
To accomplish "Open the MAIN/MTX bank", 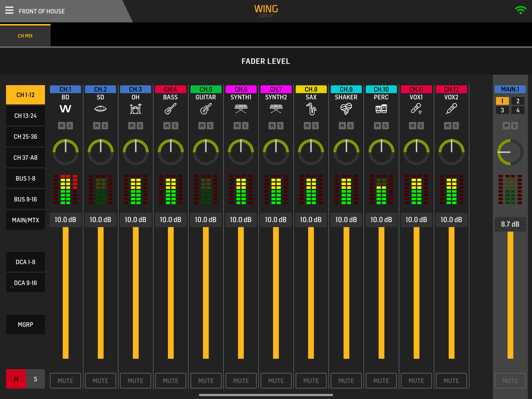I will [26, 220].
